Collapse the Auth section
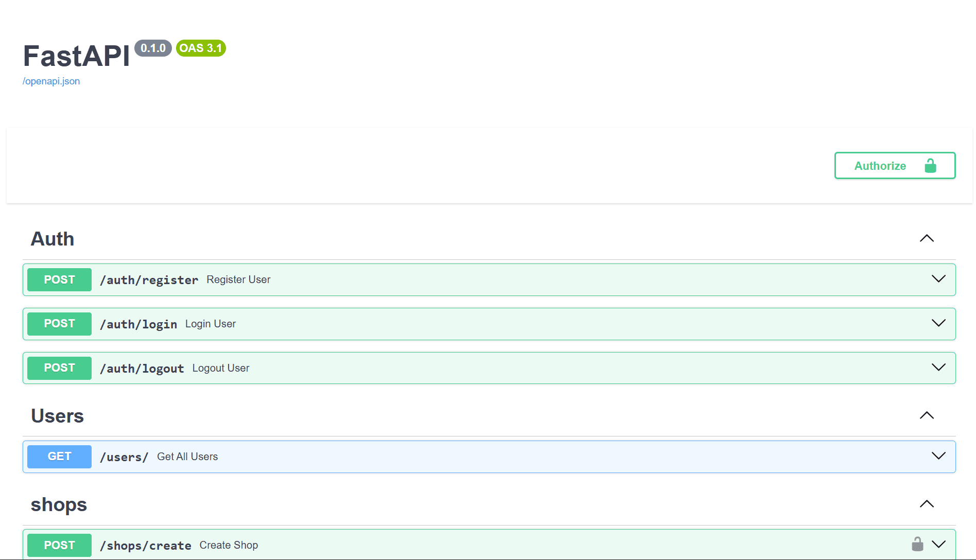The width and height of the screenshot is (976, 560). pyautogui.click(x=927, y=238)
